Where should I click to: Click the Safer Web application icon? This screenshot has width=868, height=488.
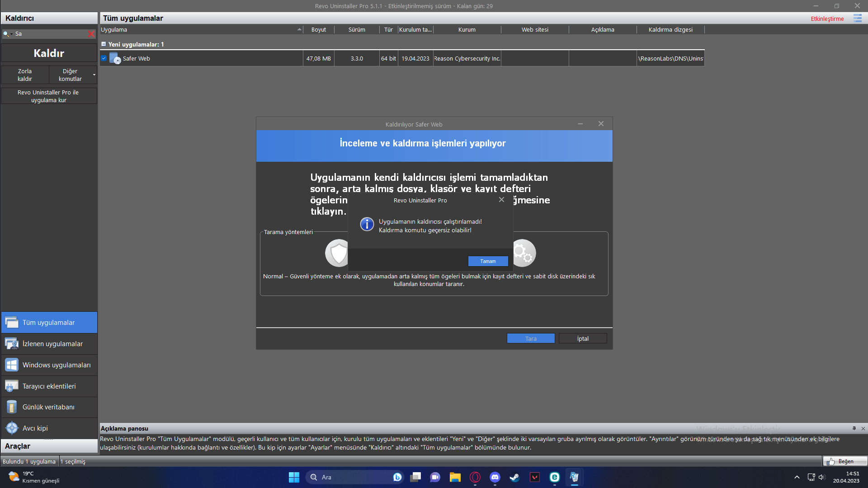point(115,58)
